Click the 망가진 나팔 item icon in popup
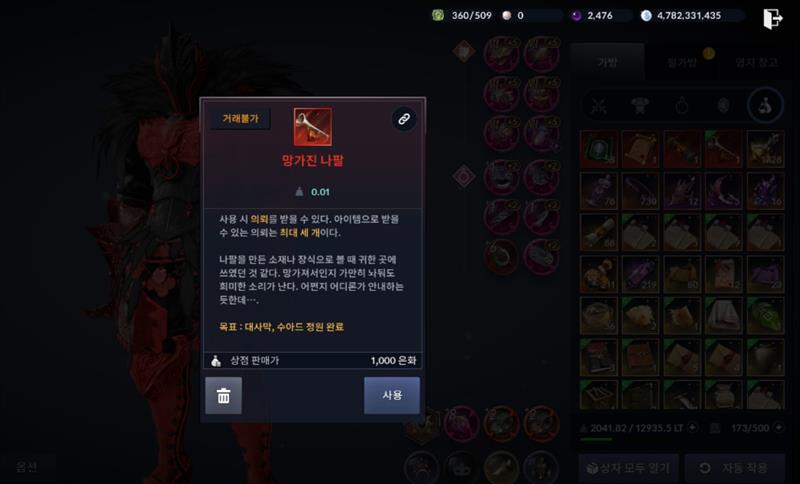The image size is (800, 484). point(313,126)
